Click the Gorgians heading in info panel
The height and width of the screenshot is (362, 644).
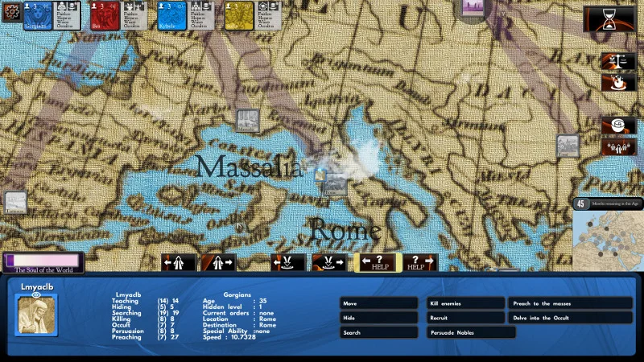coord(237,294)
